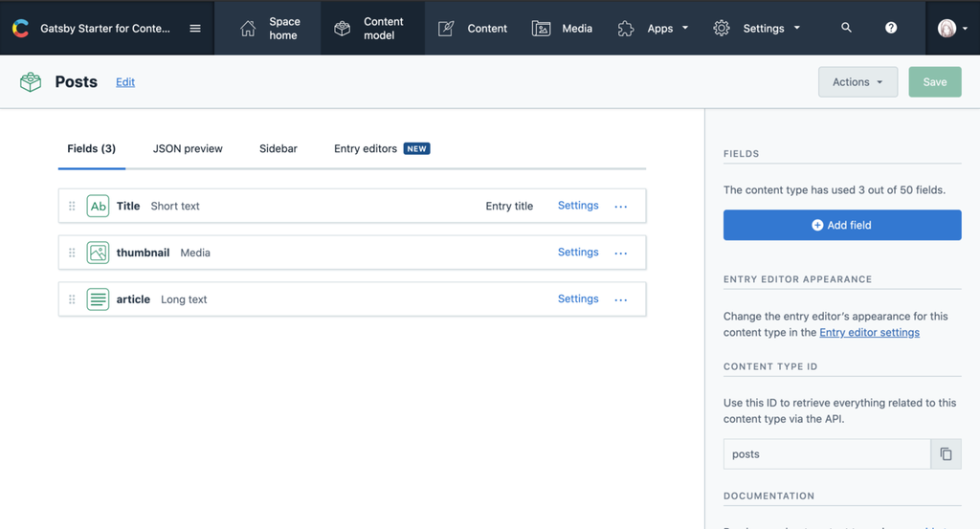Open the Actions dropdown button
Image resolution: width=980 pixels, height=529 pixels.
pos(857,82)
